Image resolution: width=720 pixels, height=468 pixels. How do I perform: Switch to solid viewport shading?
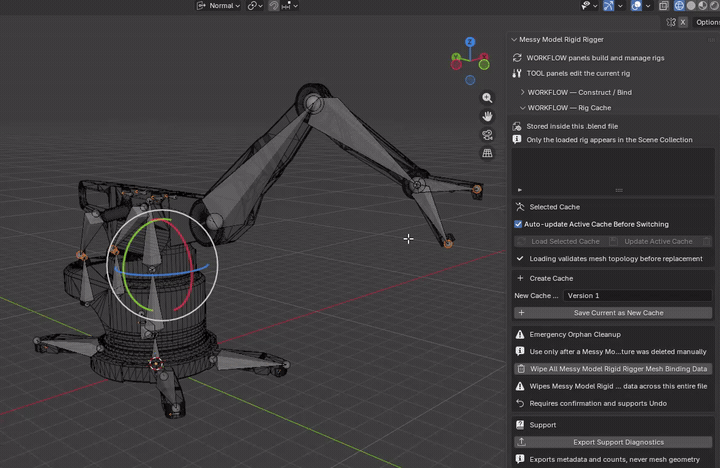pyautogui.click(x=691, y=6)
